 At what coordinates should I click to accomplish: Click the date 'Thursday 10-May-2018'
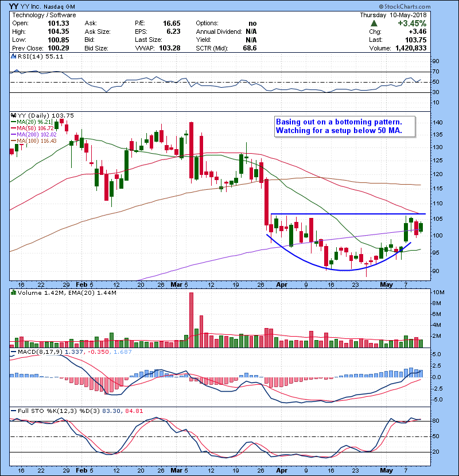(x=394, y=15)
